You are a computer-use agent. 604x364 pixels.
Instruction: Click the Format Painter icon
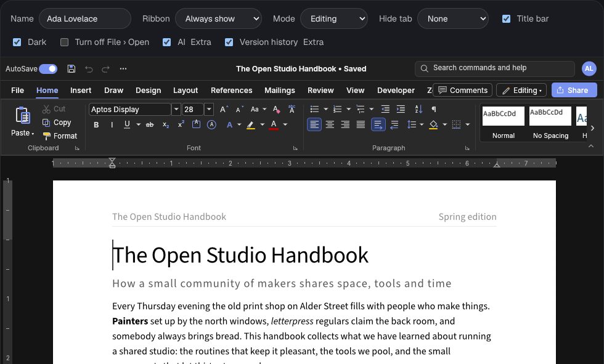tap(47, 136)
